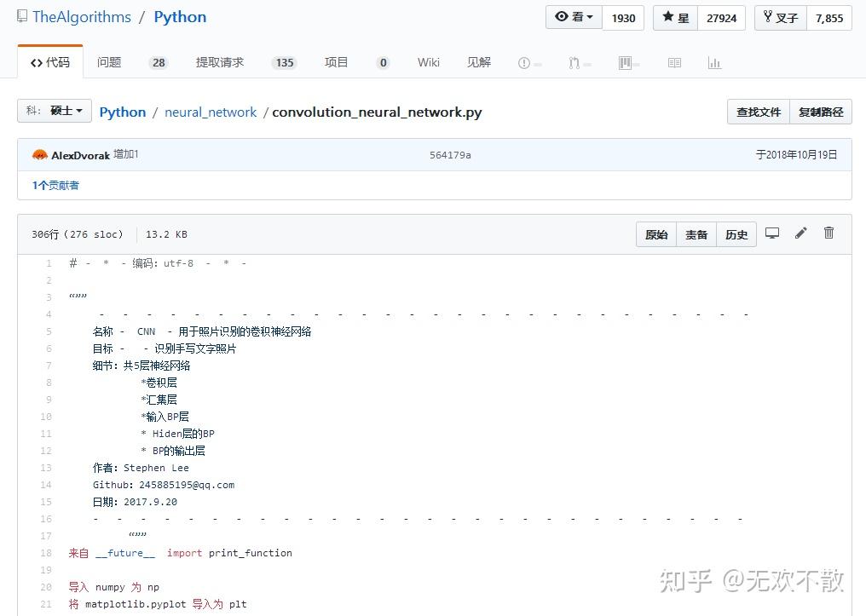Click the 查找文件 find file button
The image size is (866, 616).
pos(758,111)
